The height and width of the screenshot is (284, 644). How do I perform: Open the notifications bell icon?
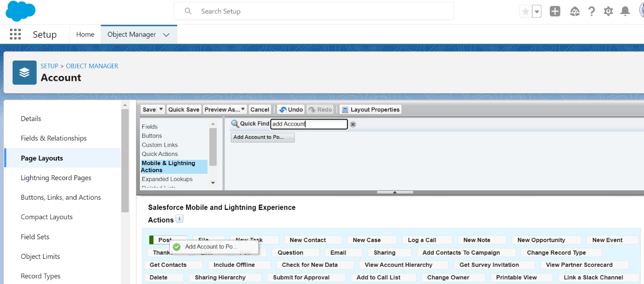click(625, 12)
